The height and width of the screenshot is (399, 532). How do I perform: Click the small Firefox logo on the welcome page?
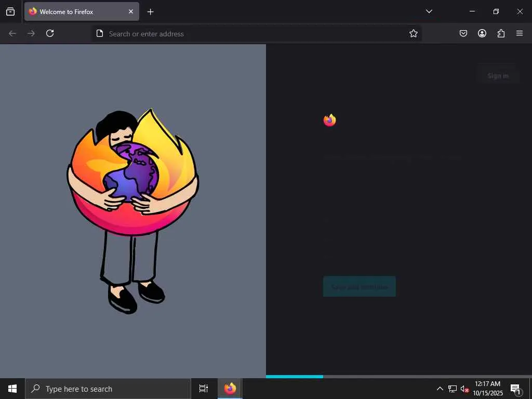pos(329,120)
